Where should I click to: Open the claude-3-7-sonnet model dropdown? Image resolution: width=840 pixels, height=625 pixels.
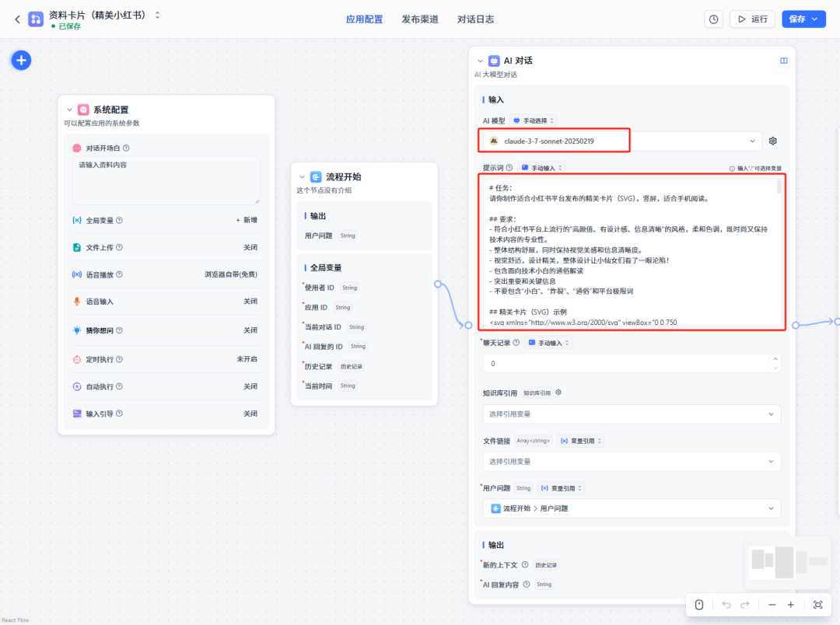622,141
